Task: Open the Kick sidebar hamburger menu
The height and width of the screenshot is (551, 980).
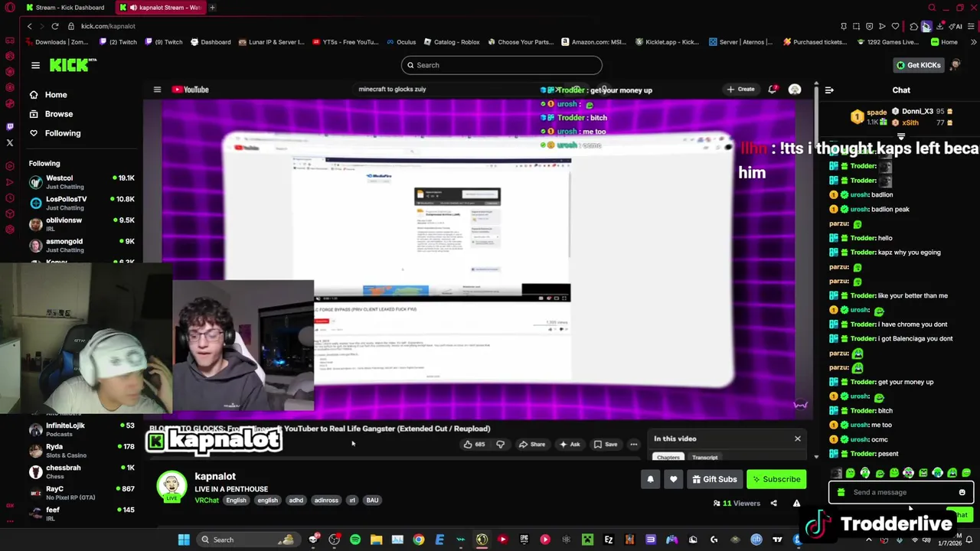Action: pos(35,65)
